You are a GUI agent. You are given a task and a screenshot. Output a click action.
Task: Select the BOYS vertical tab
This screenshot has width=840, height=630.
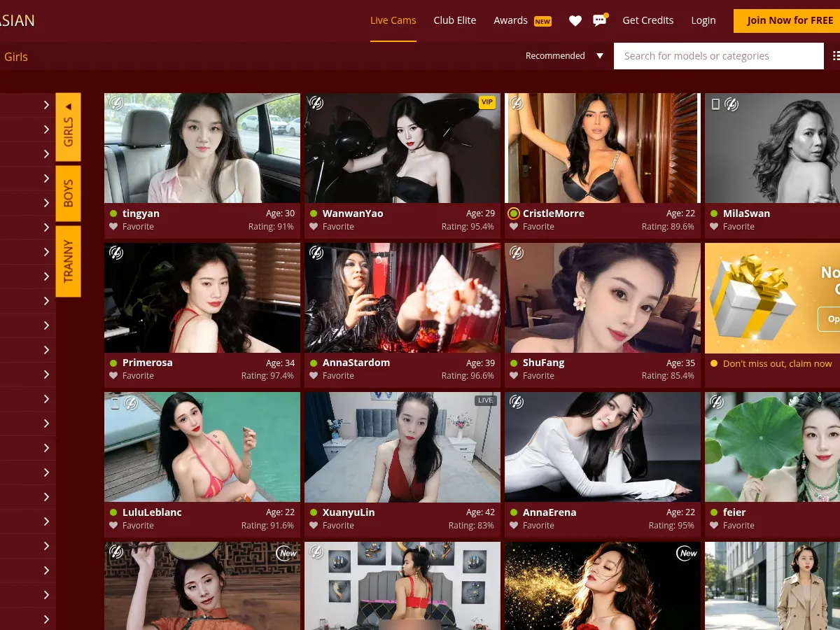pyautogui.click(x=68, y=194)
